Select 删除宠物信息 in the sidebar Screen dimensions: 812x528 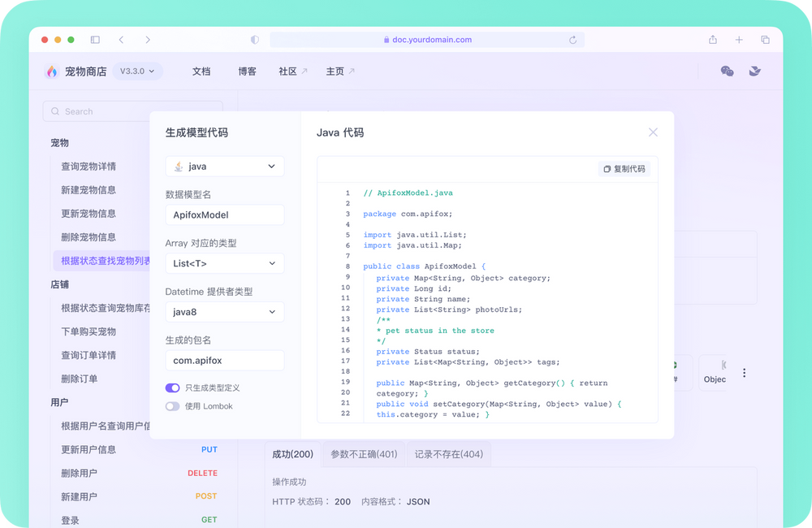tap(89, 237)
